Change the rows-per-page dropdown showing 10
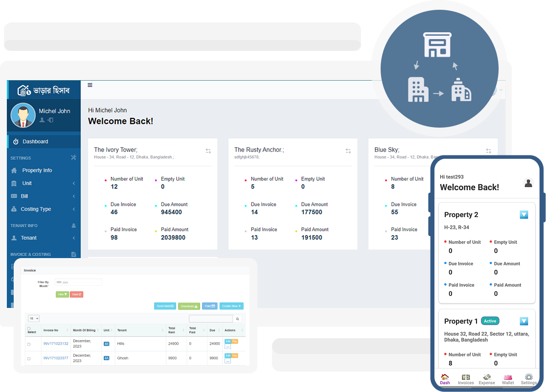 tap(34, 318)
